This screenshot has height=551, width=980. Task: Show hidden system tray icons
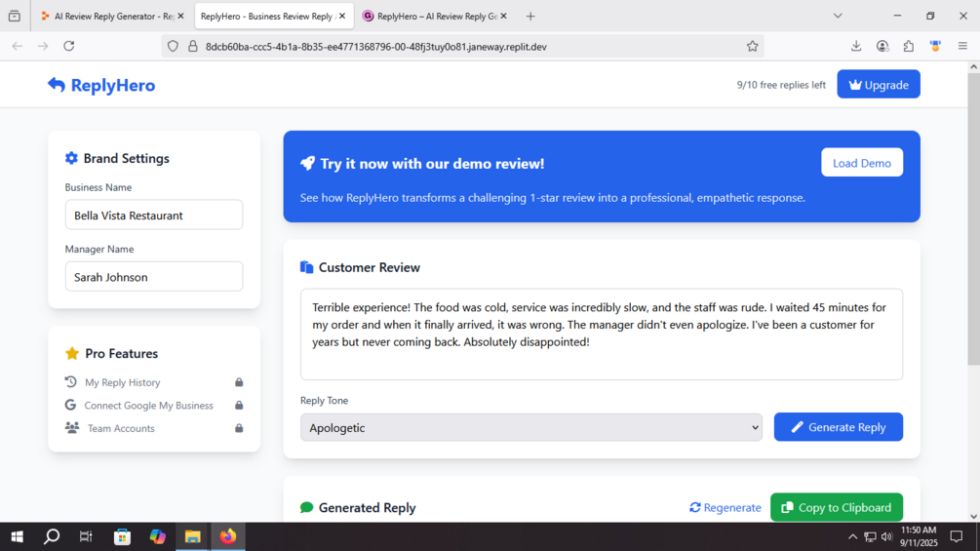(852, 536)
